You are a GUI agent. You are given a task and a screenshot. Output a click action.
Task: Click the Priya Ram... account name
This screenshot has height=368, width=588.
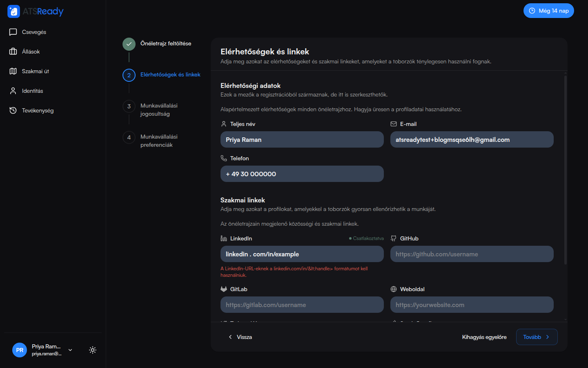pyautogui.click(x=46, y=346)
